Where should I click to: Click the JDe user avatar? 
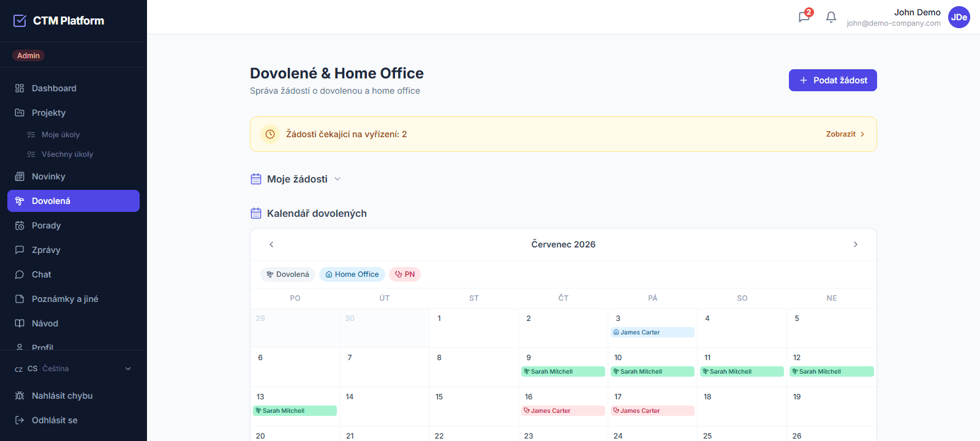click(x=959, y=17)
